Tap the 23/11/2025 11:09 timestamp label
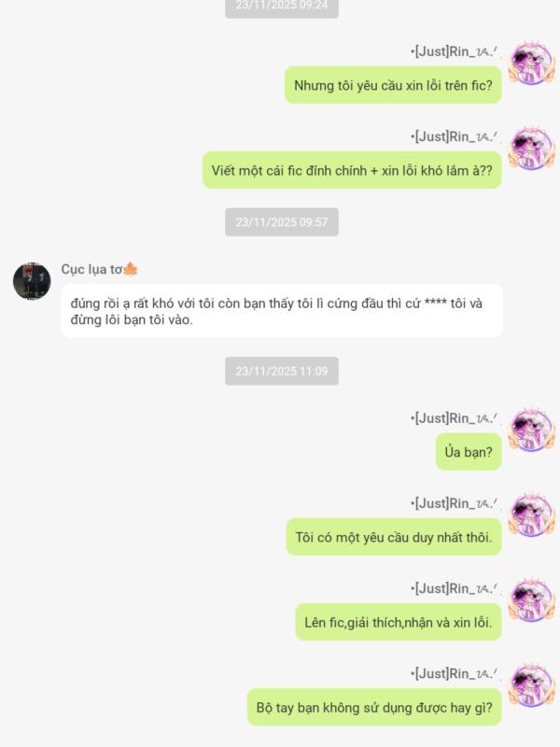 pos(282,371)
